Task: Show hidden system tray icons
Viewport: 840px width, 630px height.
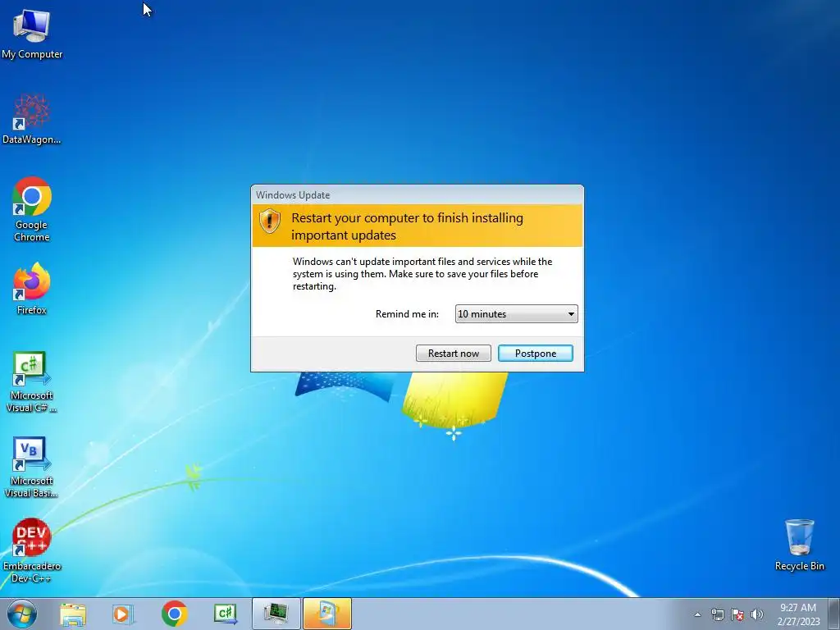Action: point(697,614)
